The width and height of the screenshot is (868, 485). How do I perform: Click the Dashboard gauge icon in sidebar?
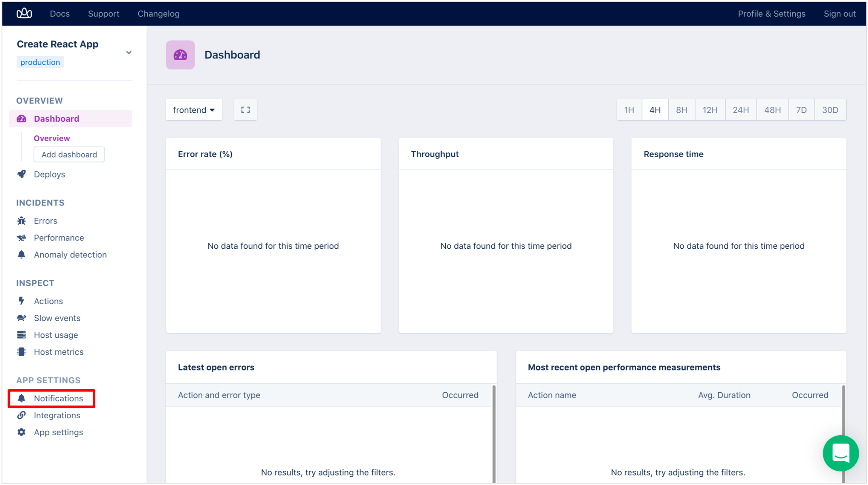[x=21, y=119]
